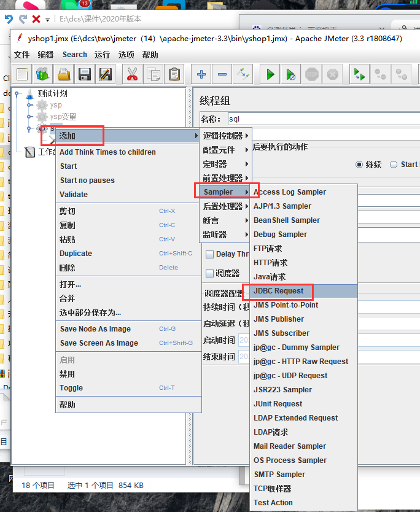Screen dimensions: 420x512
Task: Select the ysp thread group in tree
Action: (x=56, y=105)
